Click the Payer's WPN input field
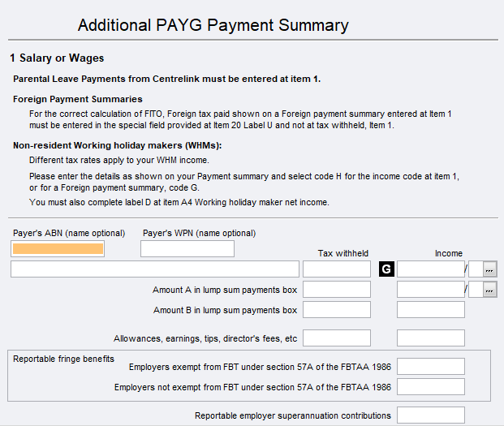The image size is (504, 426). click(187, 249)
